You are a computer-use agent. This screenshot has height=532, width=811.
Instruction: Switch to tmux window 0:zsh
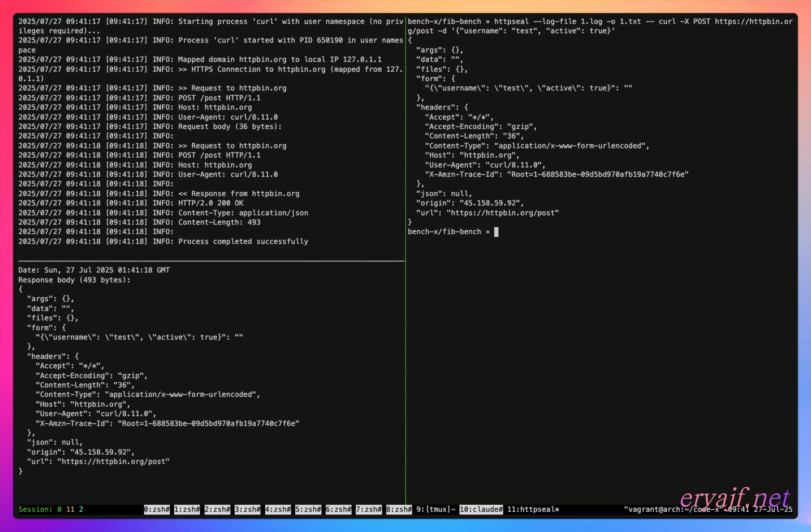157,509
